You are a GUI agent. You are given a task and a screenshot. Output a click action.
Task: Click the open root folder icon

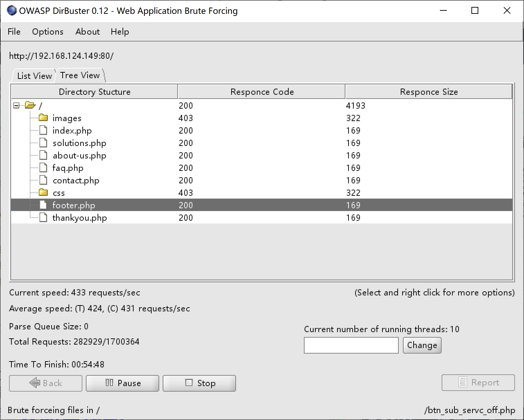pyautogui.click(x=30, y=105)
